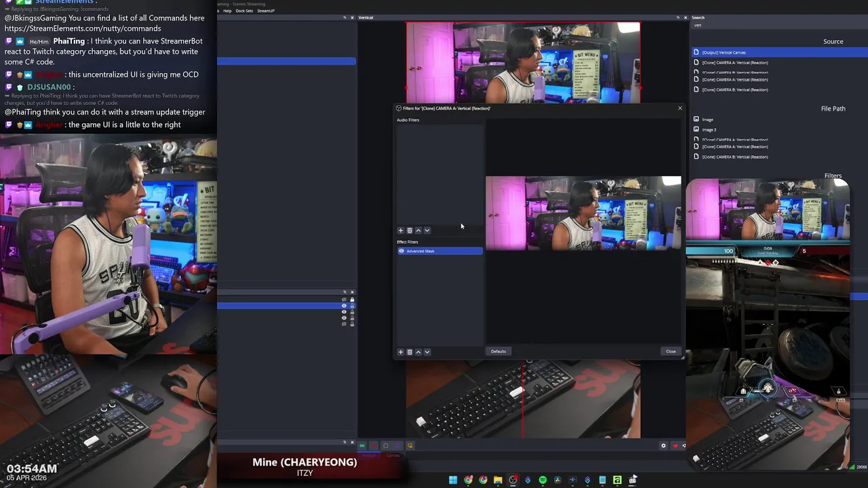
Task: Open OBS Studio from the taskbar
Action: point(513,480)
